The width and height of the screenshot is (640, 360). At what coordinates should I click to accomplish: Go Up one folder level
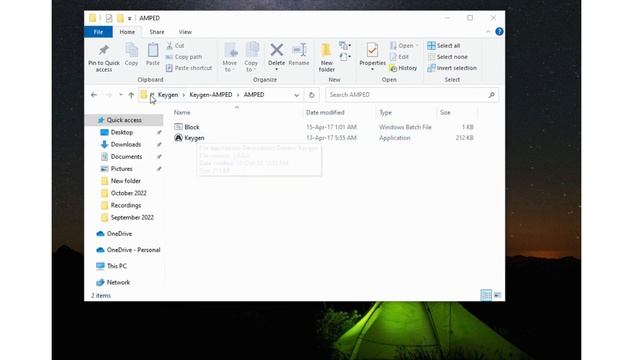131,95
